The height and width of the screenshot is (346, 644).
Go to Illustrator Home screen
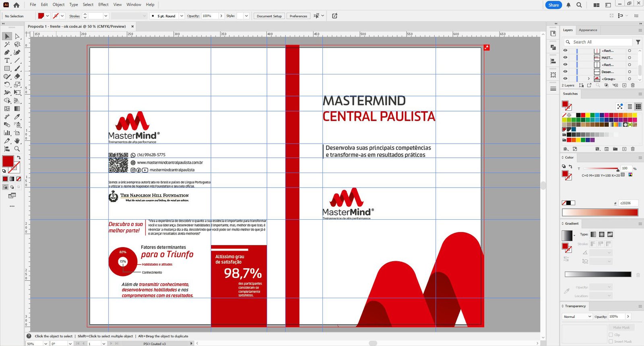[16, 5]
